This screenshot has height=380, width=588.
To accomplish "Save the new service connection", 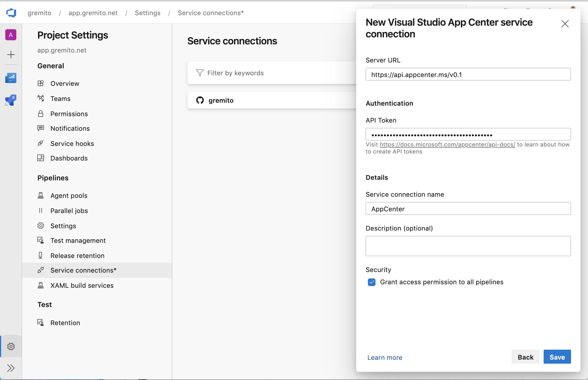I will pyautogui.click(x=557, y=357).
